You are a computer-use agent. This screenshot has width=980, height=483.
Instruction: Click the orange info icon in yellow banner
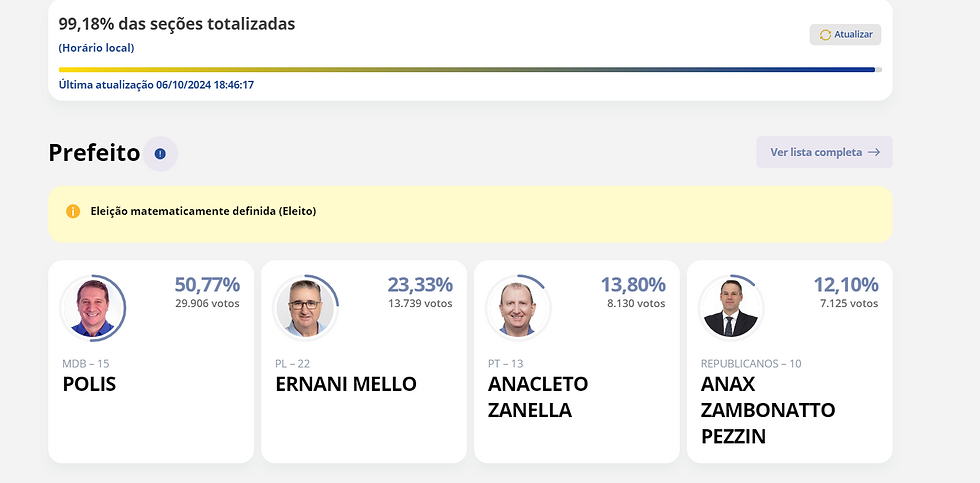(x=73, y=211)
